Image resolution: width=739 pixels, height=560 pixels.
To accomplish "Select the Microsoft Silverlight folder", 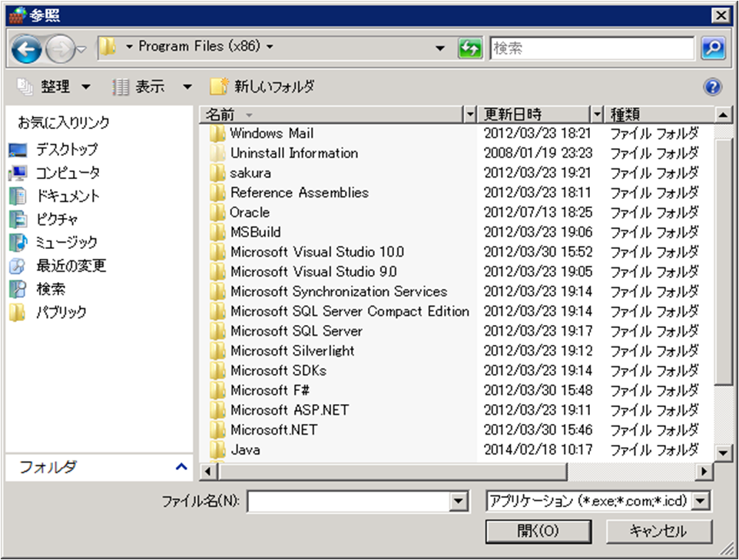I will (x=292, y=350).
